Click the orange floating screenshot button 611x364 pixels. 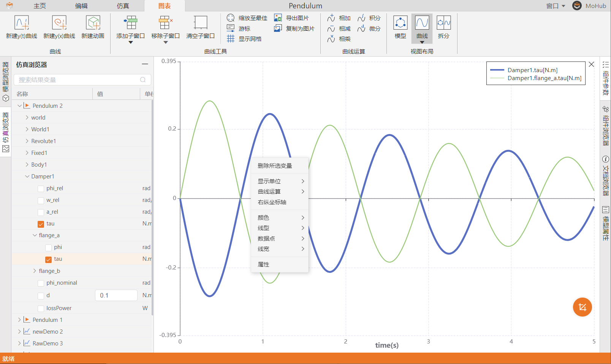tap(582, 307)
